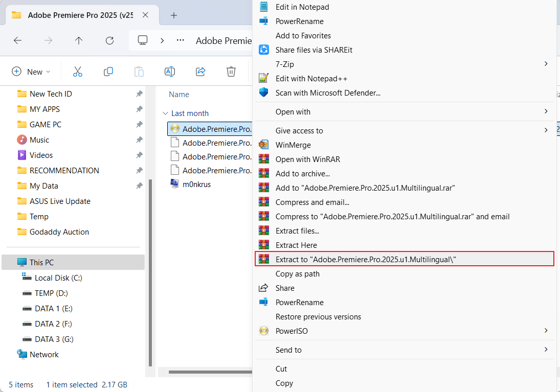
Task: Go back with the left arrow
Action: pos(17,40)
